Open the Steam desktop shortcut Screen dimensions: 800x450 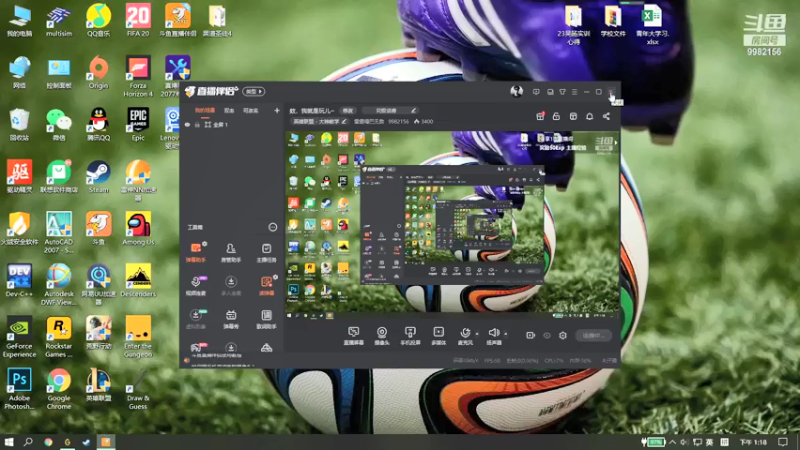point(98,177)
